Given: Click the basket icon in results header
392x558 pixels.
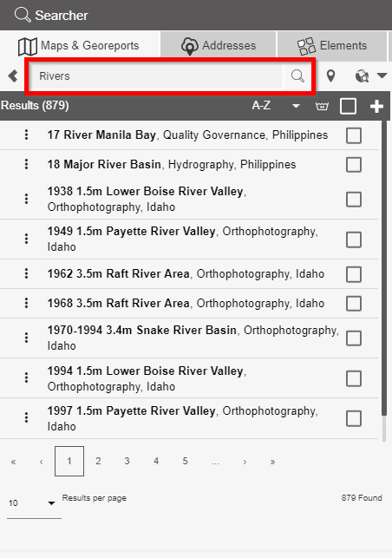Looking at the screenshot, I should coord(322,106).
